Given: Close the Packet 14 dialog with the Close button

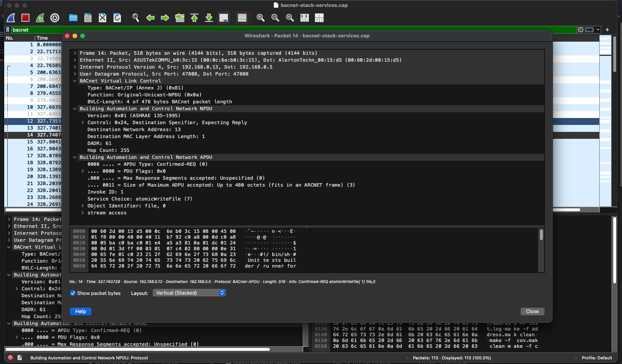Looking at the screenshot, I should point(532,311).
